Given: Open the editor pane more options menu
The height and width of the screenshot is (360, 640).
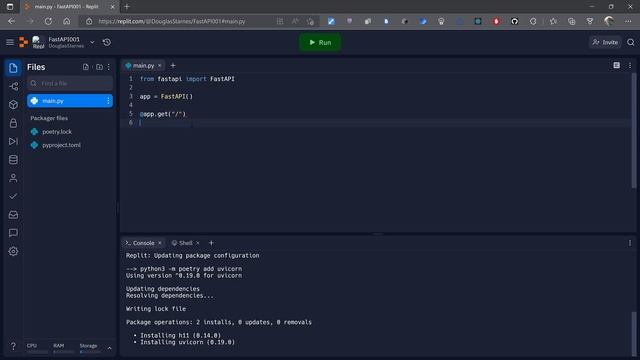Looking at the screenshot, I should (x=630, y=65).
